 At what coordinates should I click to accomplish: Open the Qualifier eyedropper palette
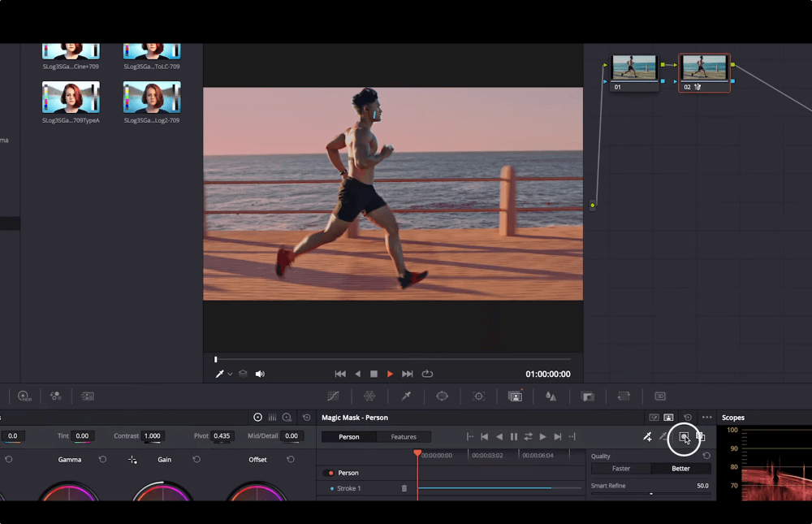pos(406,396)
